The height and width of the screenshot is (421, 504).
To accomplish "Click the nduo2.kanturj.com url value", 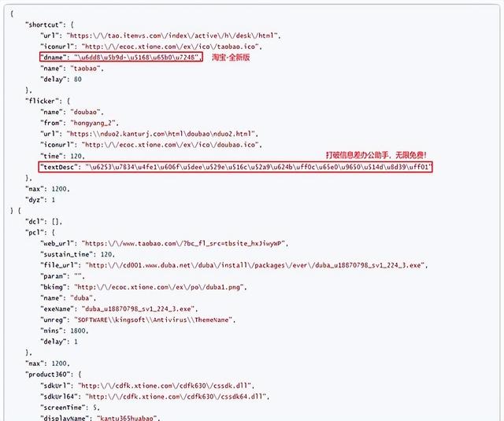I will tap(162, 134).
